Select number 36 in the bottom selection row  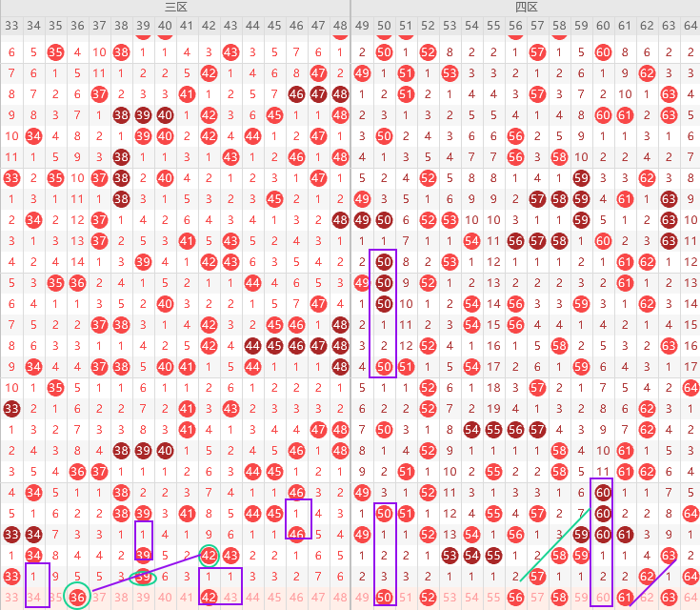(78, 597)
